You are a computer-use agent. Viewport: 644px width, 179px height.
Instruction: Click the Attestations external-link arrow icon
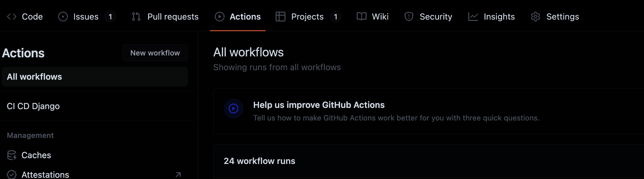click(178, 175)
